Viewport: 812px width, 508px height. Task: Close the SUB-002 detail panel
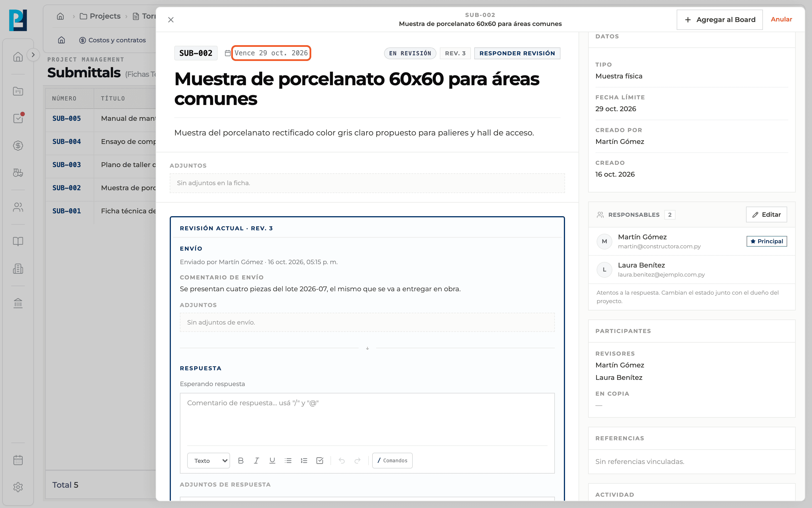point(171,20)
